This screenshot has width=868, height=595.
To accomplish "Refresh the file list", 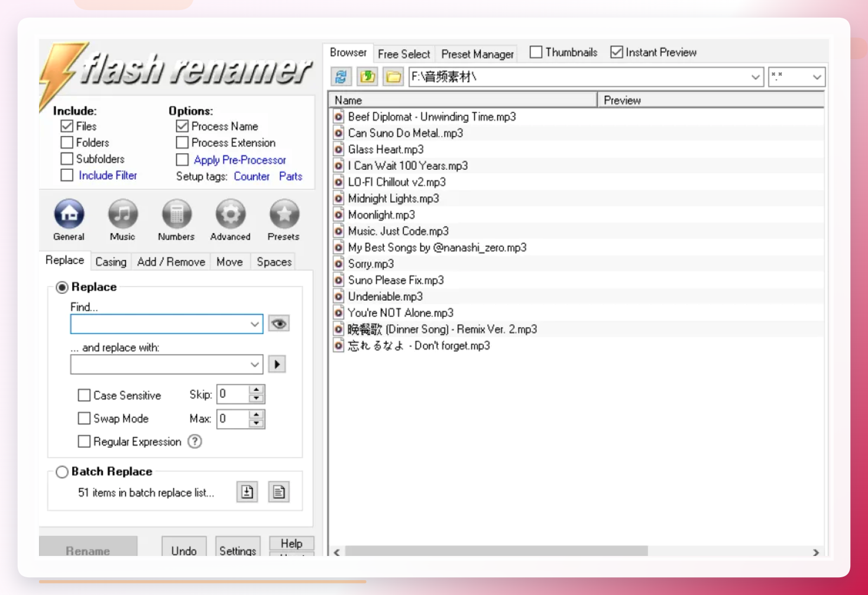I will click(x=341, y=77).
